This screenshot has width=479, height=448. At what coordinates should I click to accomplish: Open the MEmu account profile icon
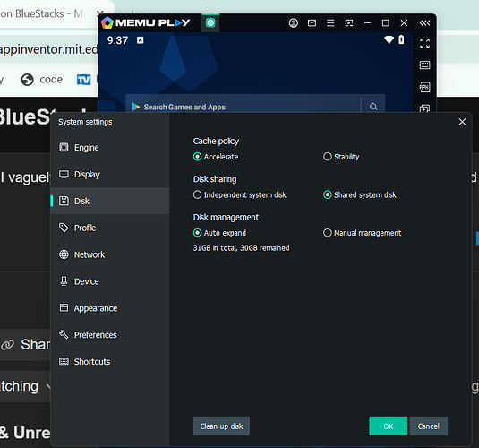tap(294, 23)
